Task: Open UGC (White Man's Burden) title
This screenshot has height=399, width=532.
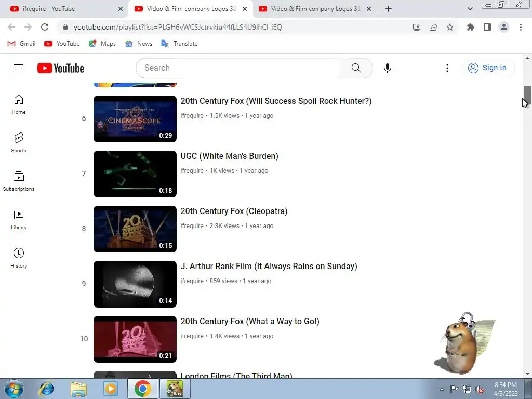Action: tap(229, 156)
